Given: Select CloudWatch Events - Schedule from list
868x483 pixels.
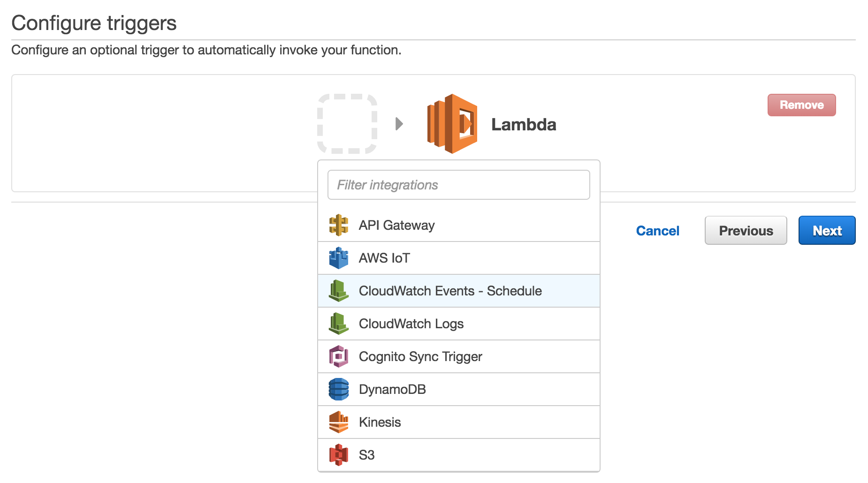Looking at the screenshot, I should click(x=450, y=291).
